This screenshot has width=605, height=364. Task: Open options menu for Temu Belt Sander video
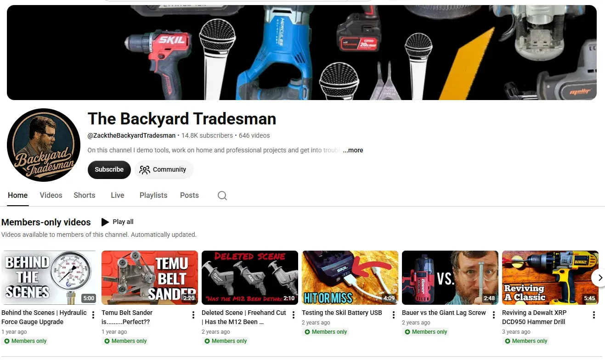point(193,315)
